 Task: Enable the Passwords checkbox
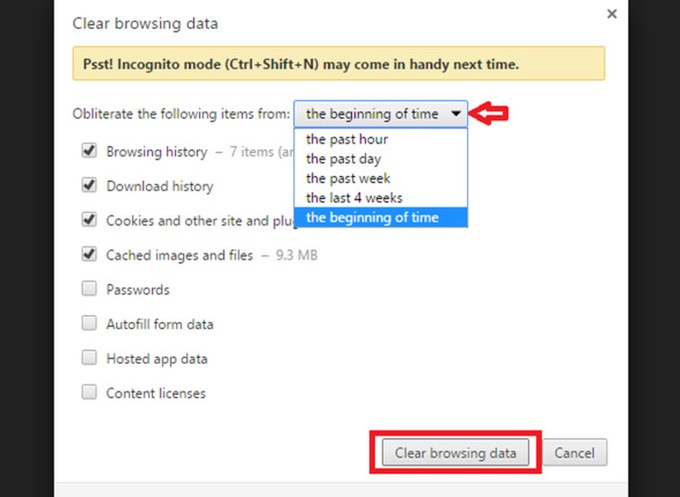click(89, 289)
